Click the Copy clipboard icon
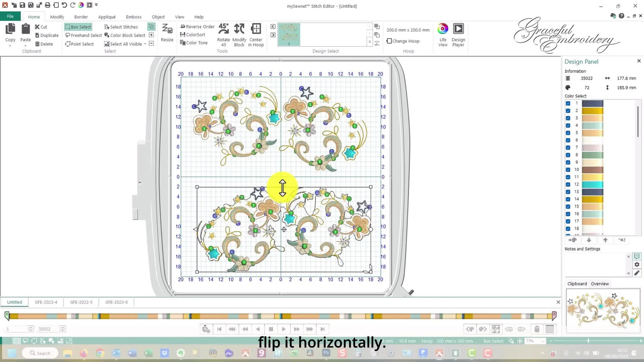The height and width of the screenshot is (362, 644). click(x=10, y=29)
